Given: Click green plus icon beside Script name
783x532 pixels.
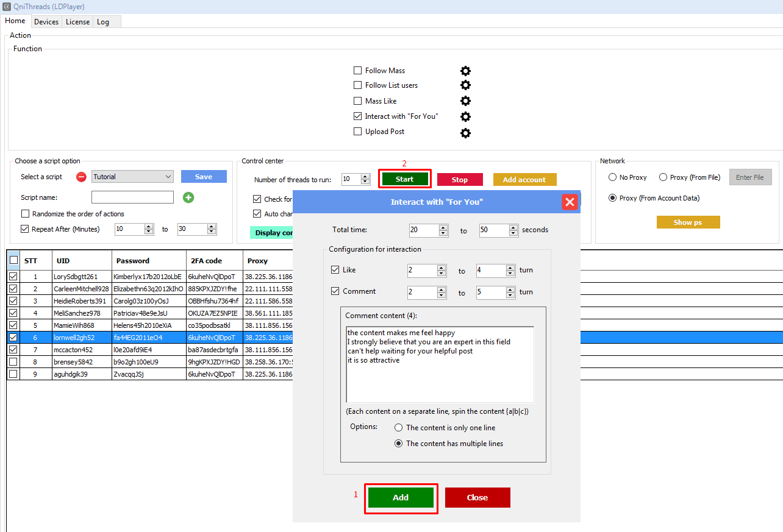Looking at the screenshot, I should click(x=188, y=197).
